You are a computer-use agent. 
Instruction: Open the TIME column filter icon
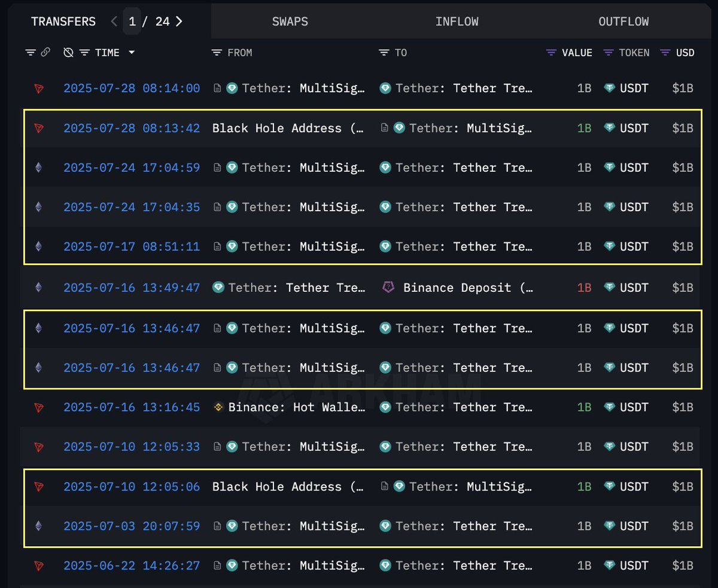(x=85, y=53)
